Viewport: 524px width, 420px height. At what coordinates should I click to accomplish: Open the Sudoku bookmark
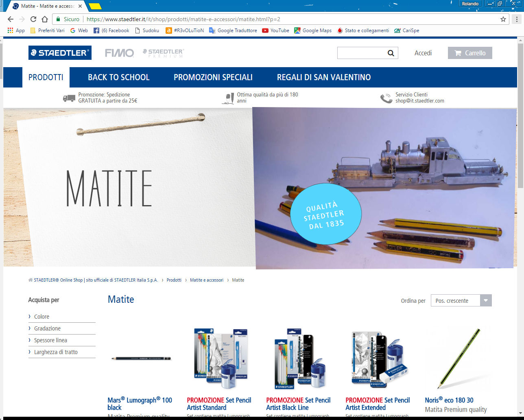click(147, 31)
